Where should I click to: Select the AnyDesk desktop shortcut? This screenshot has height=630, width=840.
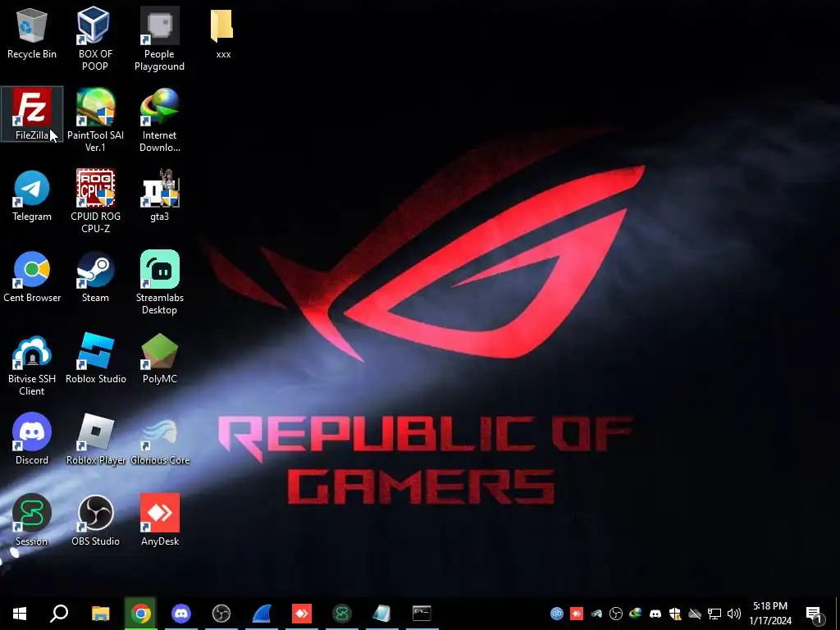[160, 521]
